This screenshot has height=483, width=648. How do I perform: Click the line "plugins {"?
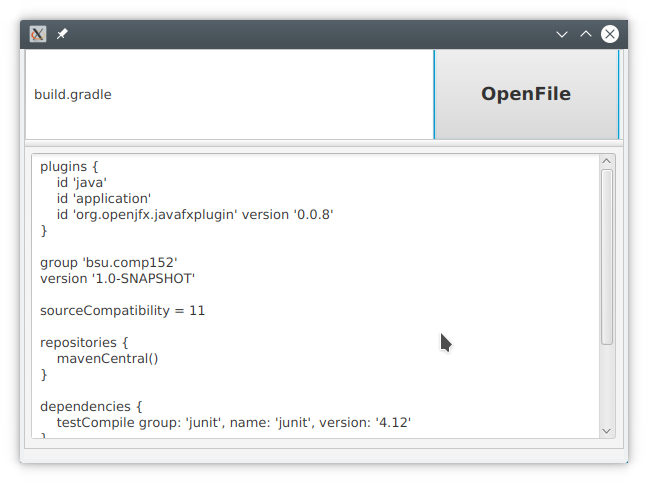coord(69,167)
